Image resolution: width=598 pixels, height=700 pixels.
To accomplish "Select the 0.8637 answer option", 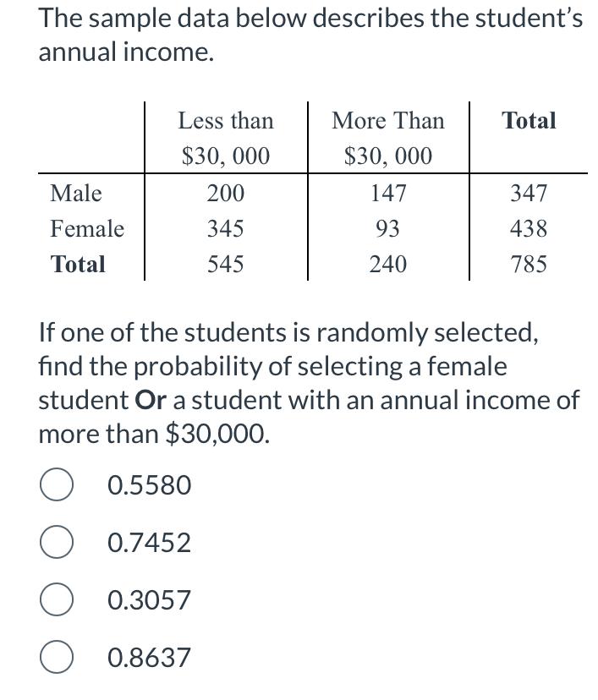I will click(x=148, y=658).
